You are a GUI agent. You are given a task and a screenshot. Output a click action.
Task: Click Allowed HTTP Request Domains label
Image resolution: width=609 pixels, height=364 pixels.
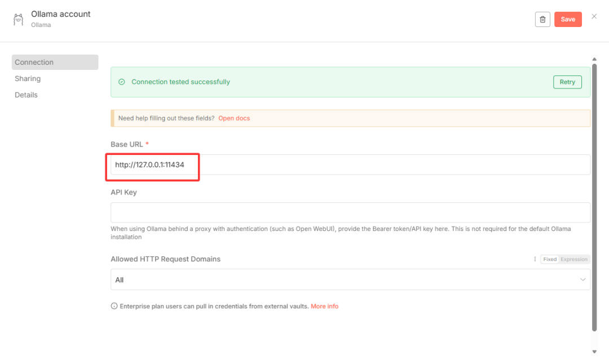(x=165, y=259)
